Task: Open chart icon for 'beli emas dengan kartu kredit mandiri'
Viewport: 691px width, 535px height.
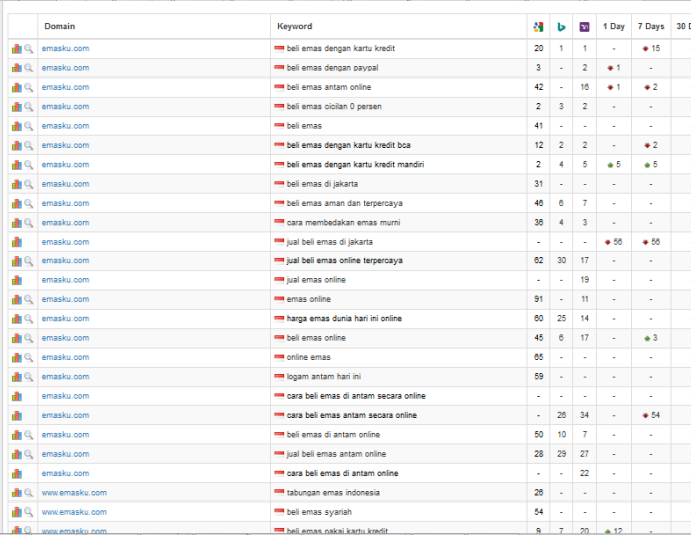Action: [x=17, y=165]
